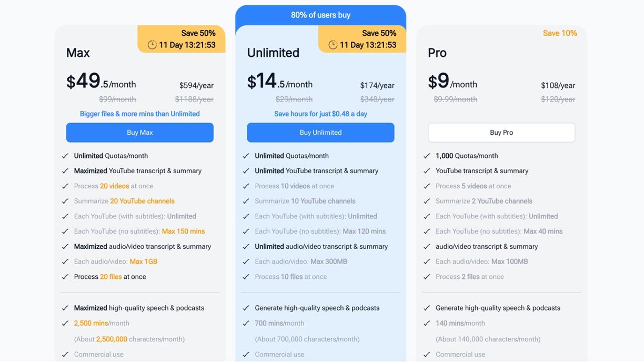The height and width of the screenshot is (362, 644).
Task: Click checkmark beside Pro 140 mins/month
Action: (427, 324)
